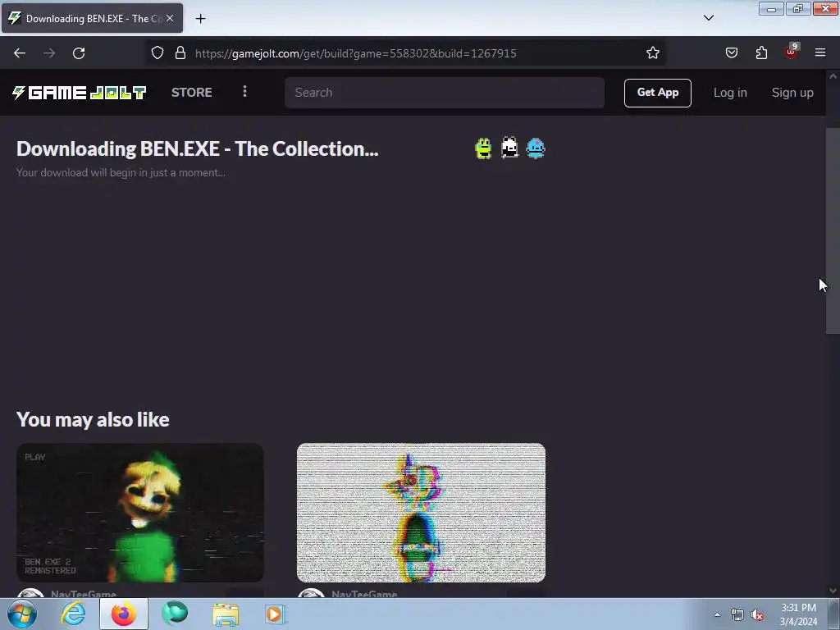Click the 'Downloading BEN.EXE - The Collection...' heading
Screen dimensions: 840x630
tap(198, 149)
